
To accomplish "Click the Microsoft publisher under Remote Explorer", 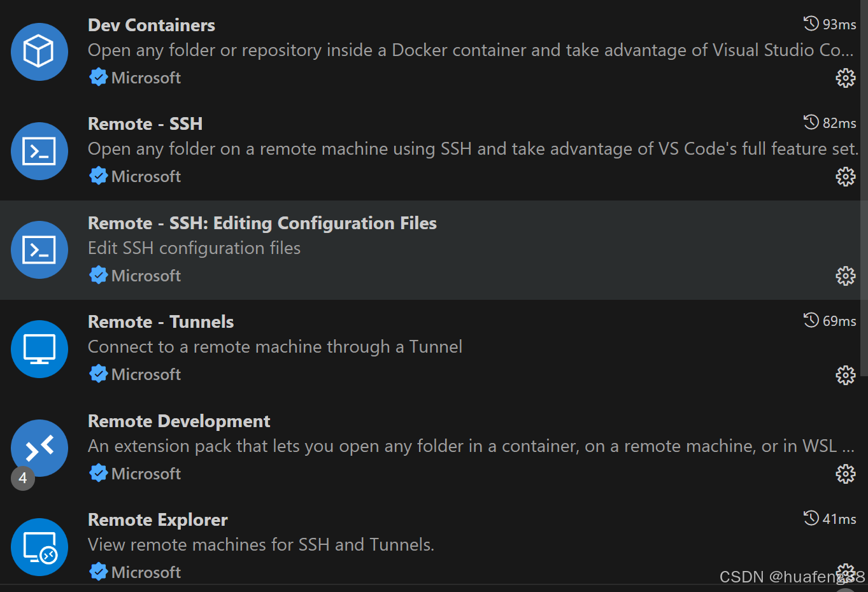I will (146, 572).
